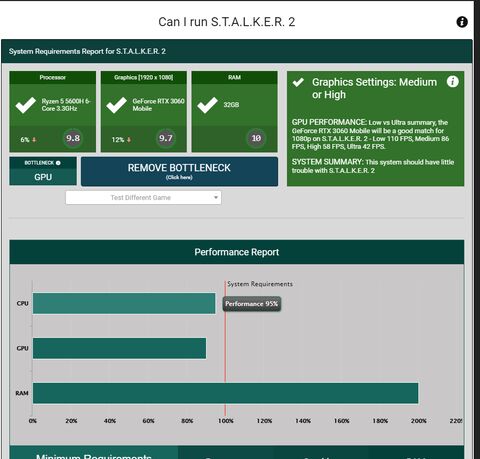Click the RAM performance bar
The width and height of the screenshot is (480, 459).
click(x=225, y=393)
